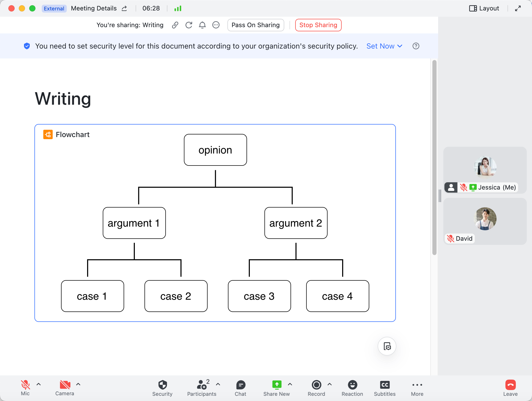
Task: Click the Writing document title
Action: 63,99
